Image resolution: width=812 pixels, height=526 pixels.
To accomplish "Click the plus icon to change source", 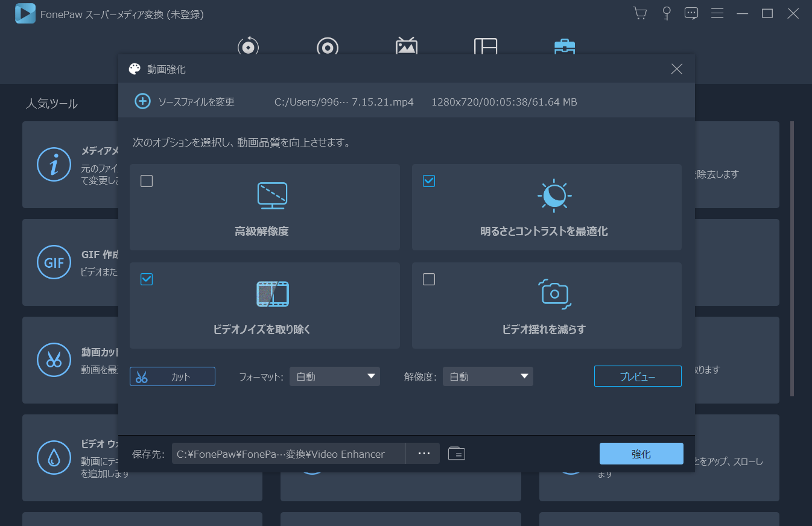I will 142,101.
